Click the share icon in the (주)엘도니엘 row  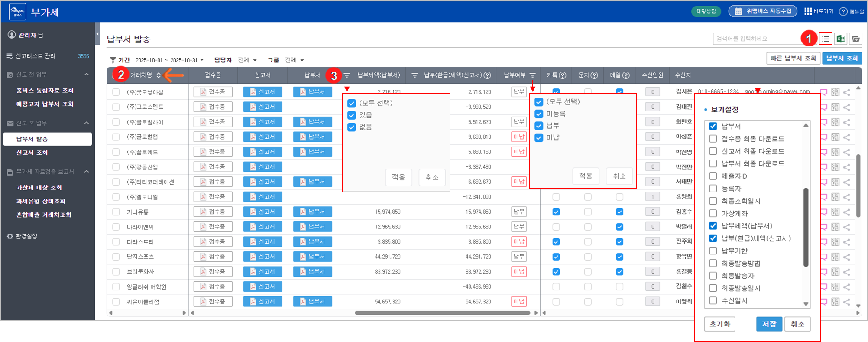tap(847, 197)
